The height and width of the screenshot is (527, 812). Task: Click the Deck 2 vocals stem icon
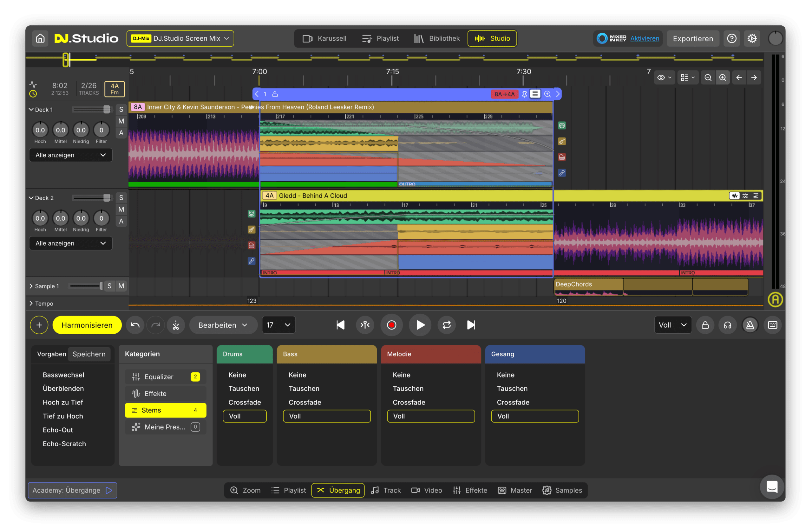[252, 261]
